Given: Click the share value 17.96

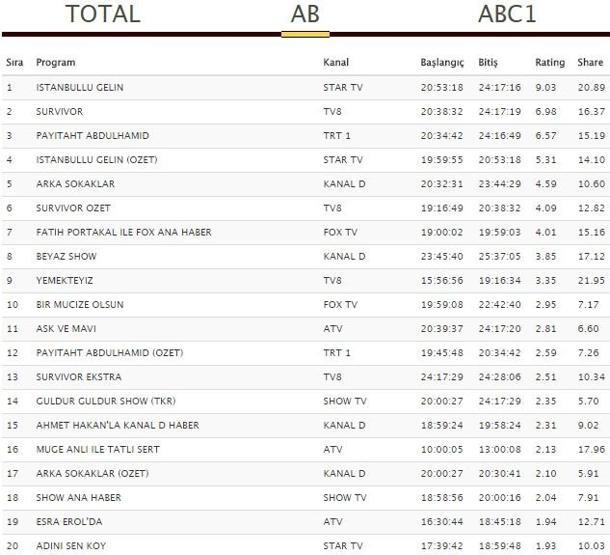Looking at the screenshot, I should coord(591,449).
